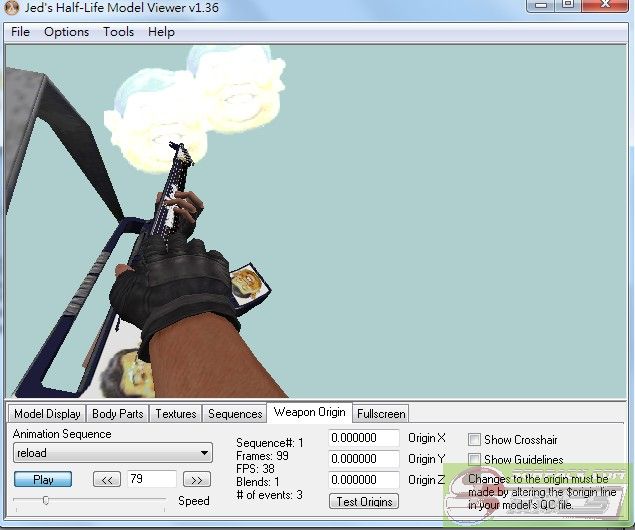Screen dimensions: 635x530
Task: Switch to the Body Parts tab
Action: [117, 414]
